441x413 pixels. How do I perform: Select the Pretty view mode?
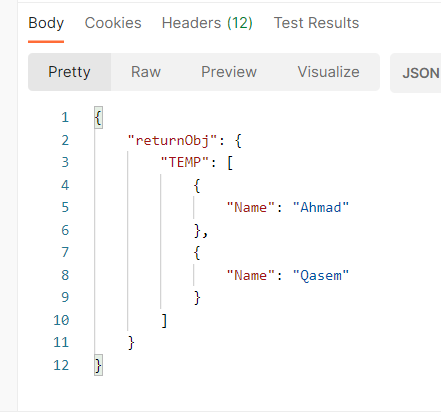(x=69, y=72)
